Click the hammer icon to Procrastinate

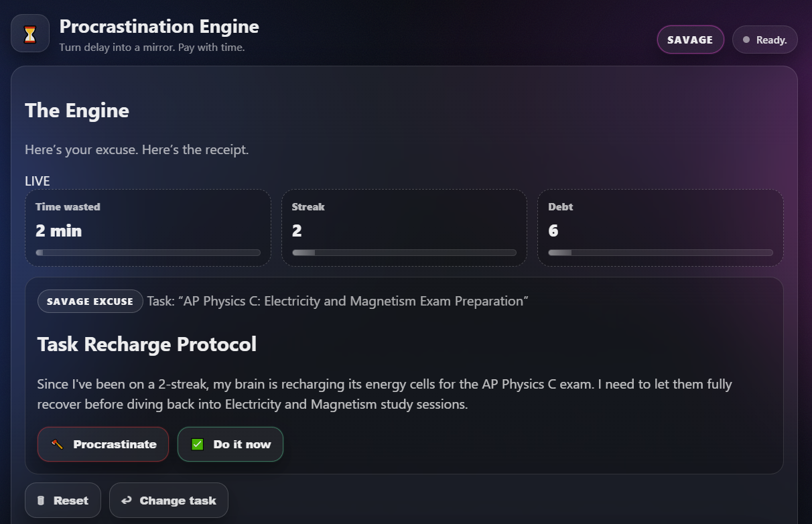click(58, 444)
